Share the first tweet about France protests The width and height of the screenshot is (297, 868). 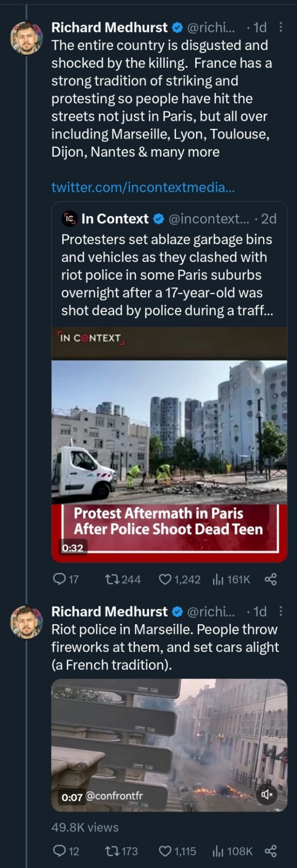[x=270, y=579]
